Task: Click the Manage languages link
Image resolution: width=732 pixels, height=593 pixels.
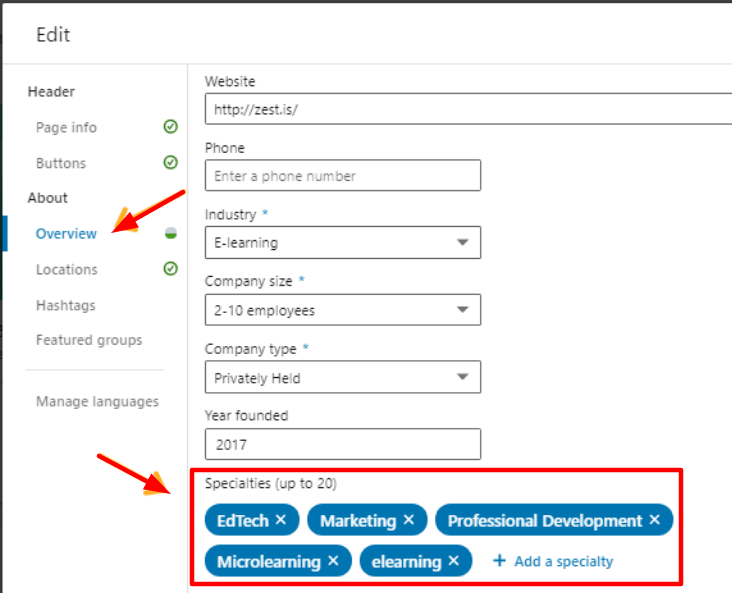Action: [98, 402]
